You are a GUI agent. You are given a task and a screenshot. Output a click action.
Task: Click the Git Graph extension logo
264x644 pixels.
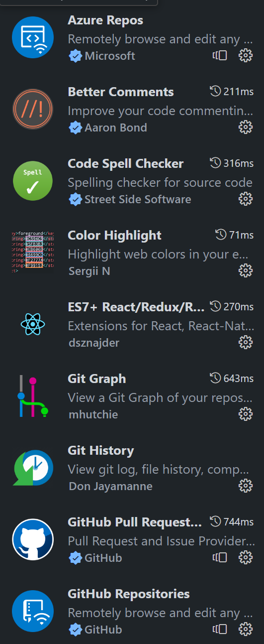pos(33,396)
